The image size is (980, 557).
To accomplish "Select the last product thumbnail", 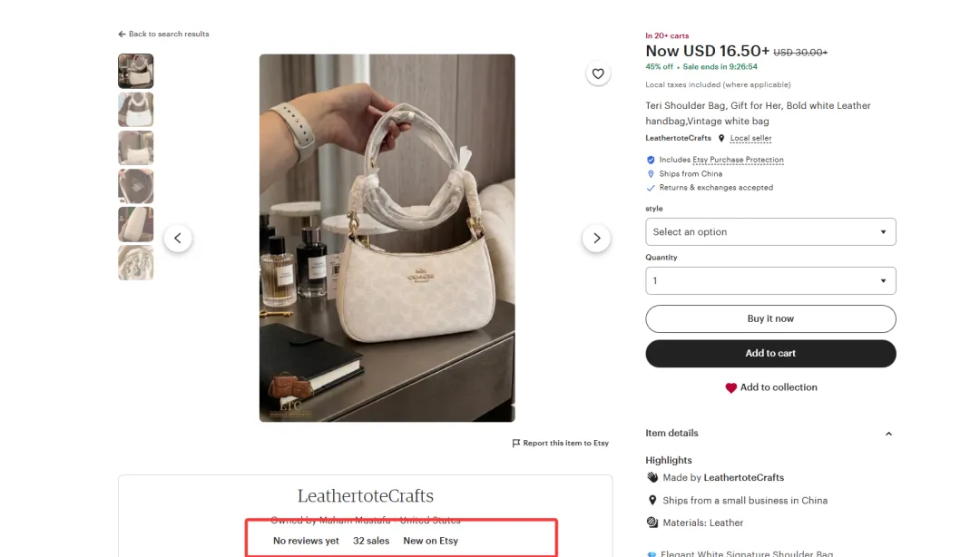I will pyautogui.click(x=136, y=262).
